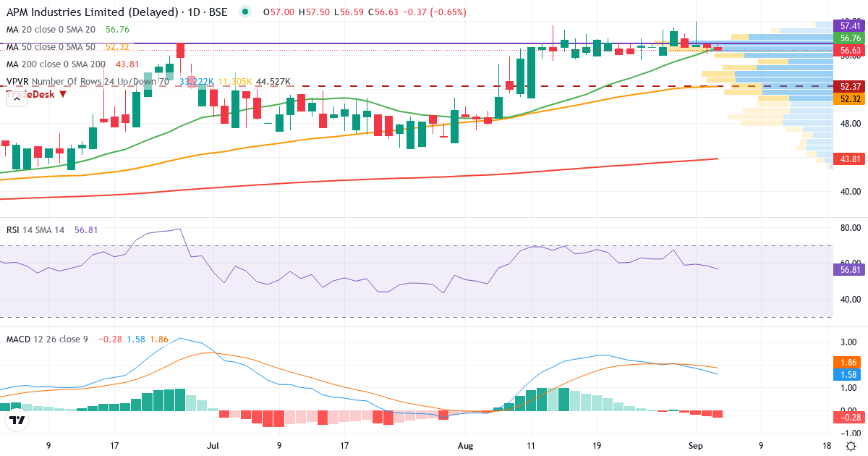The width and height of the screenshot is (868, 456).
Task: Click the Sep label on time axis
Action: (x=694, y=445)
